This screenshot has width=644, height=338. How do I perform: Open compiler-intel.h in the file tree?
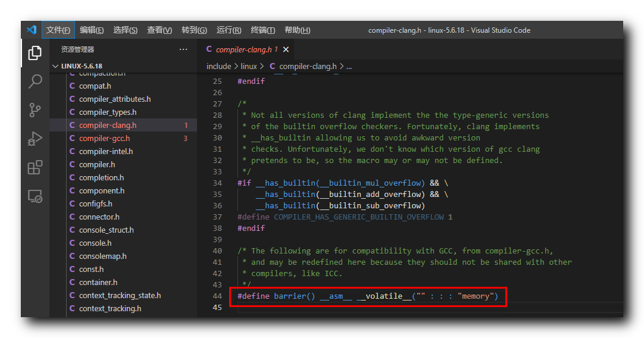pos(106,152)
